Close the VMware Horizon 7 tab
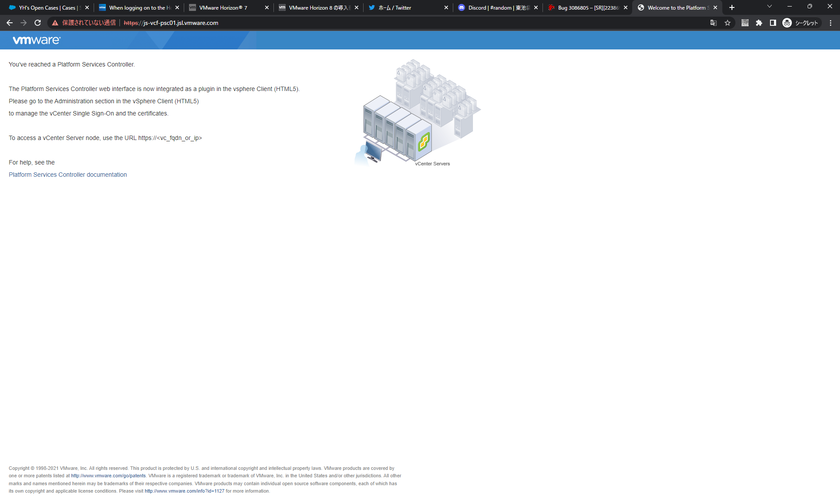The width and height of the screenshot is (840, 504). point(267,7)
